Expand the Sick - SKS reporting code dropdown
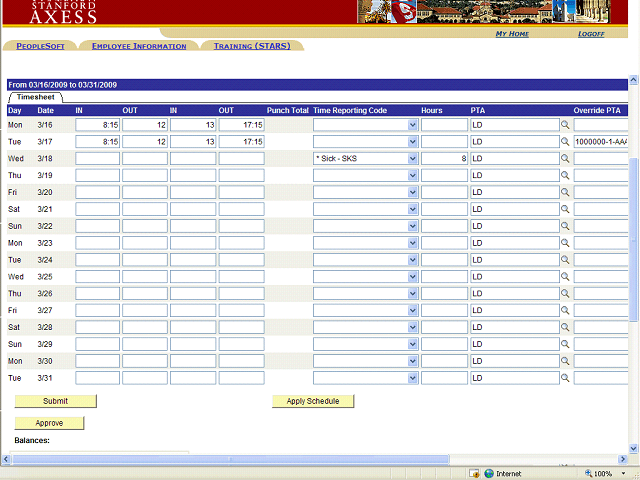The image size is (640, 480). pos(412,159)
